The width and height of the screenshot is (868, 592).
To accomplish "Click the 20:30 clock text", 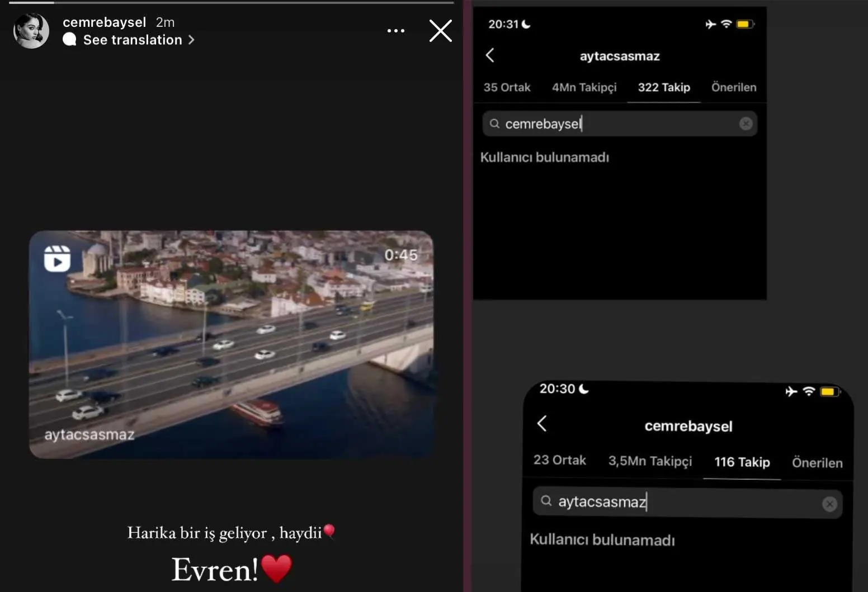I will pos(557,389).
